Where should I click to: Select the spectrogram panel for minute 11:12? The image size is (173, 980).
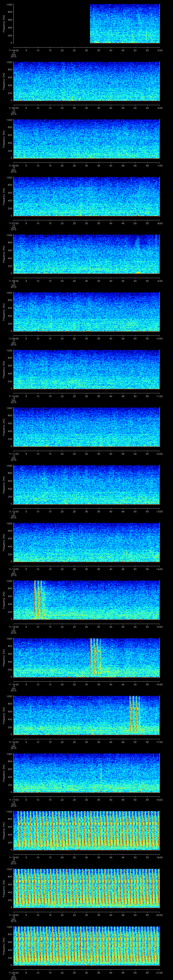(86, 485)
